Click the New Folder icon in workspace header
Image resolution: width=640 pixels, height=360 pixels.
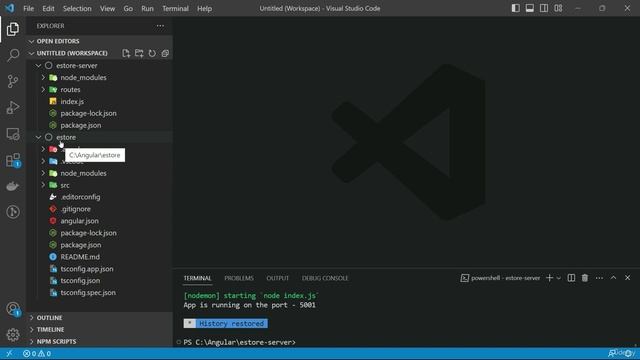pyautogui.click(x=139, y=53)
